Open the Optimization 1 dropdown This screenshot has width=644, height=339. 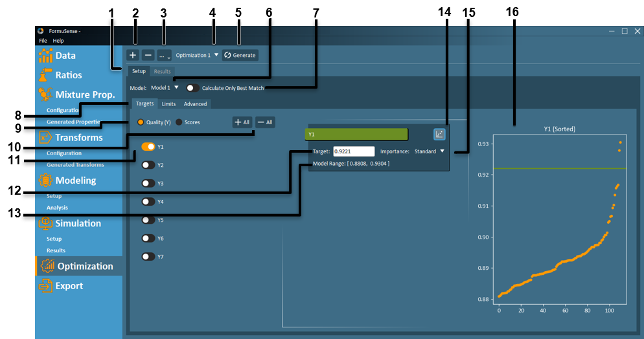click(197, 55)
